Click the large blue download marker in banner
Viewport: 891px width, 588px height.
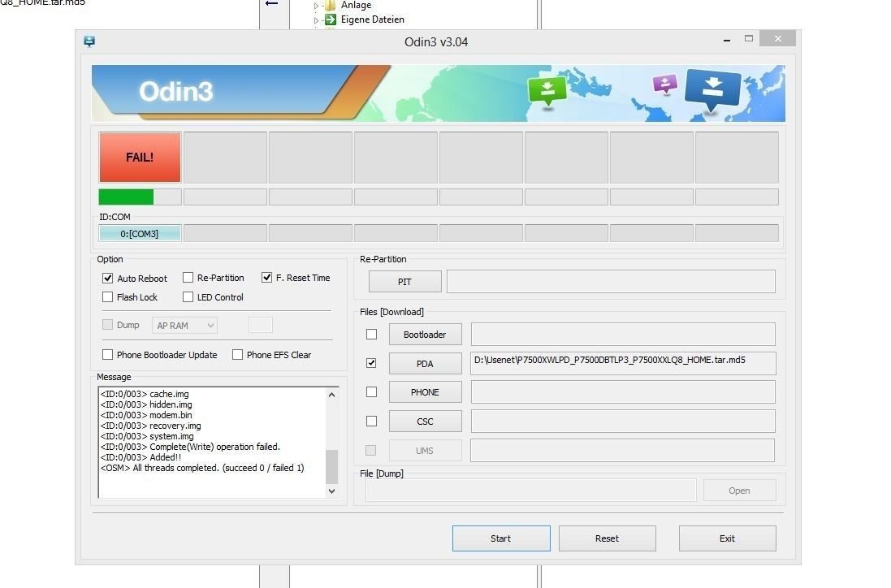click(x=712, y=90)
